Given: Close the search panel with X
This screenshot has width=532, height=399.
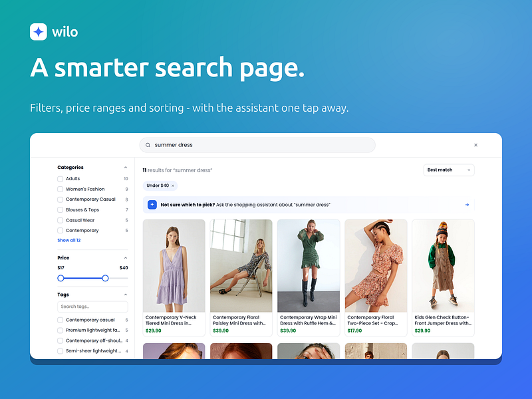Looking at the screenshot, I should (x=475, y=145).
